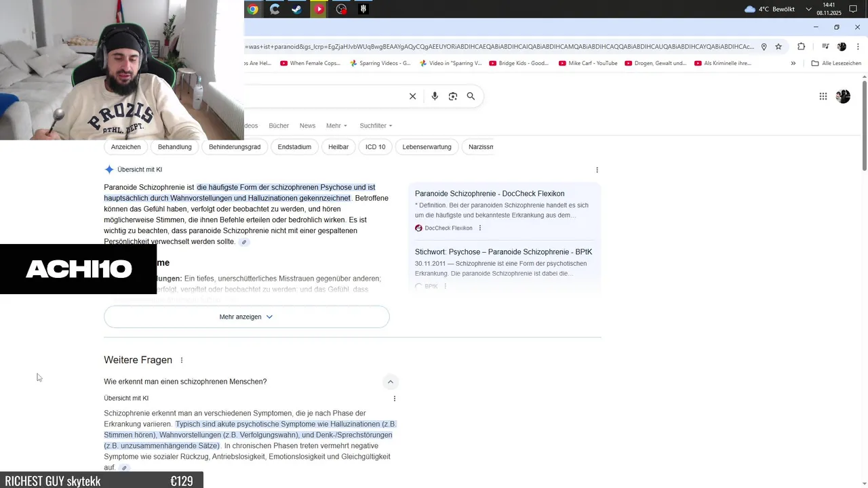Select the Anzeichen chip

pyautogui.click(x=125, y=146)
